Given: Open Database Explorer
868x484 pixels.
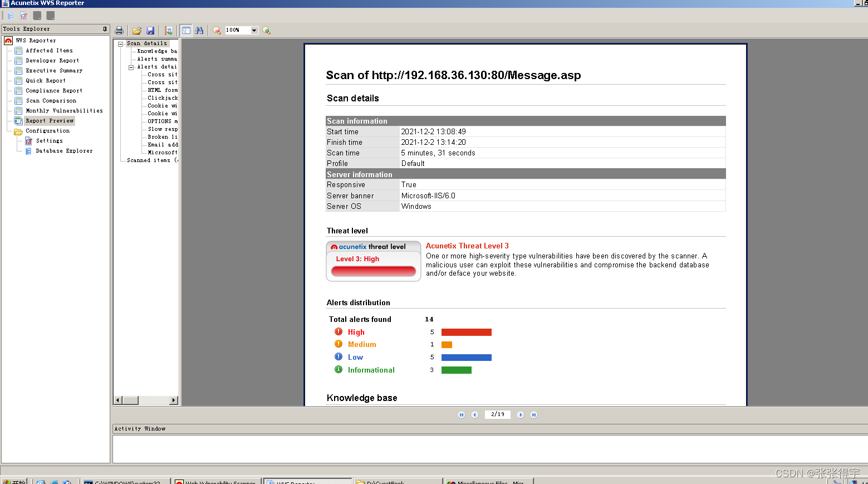Looking at the screenshot, I should click(x=64, y=151).
